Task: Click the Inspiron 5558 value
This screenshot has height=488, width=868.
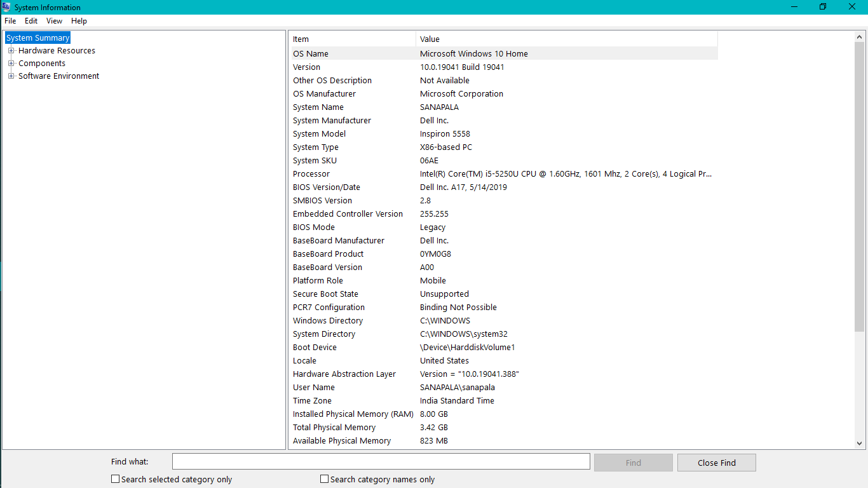Action: 445,134
